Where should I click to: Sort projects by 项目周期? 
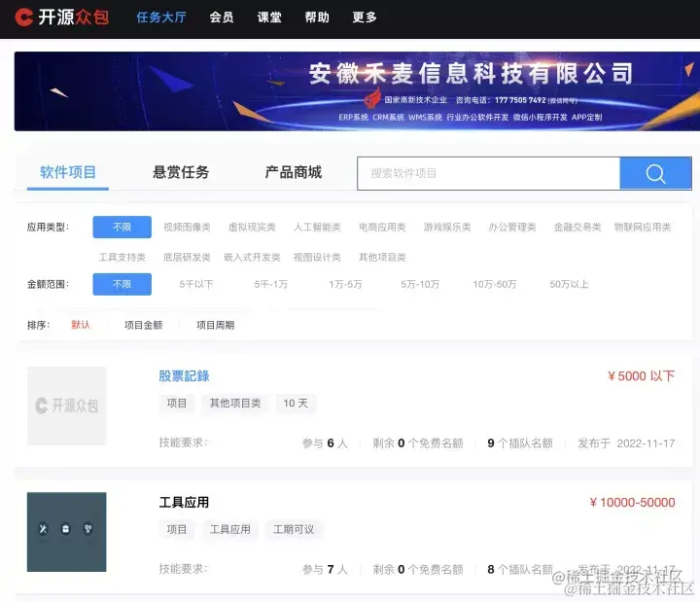pyautogui.click(x=215, y=325)
